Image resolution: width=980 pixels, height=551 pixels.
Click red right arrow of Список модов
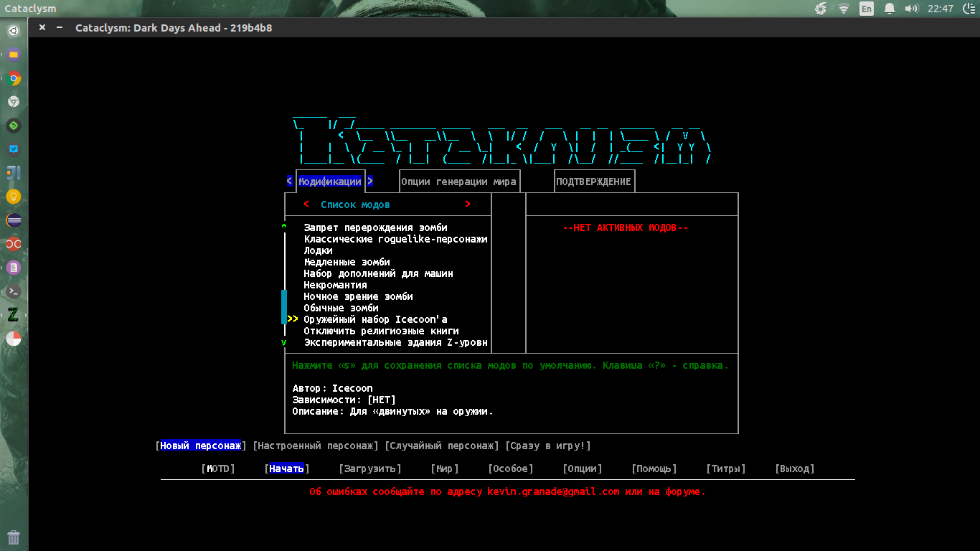click(x=468, y=204)
